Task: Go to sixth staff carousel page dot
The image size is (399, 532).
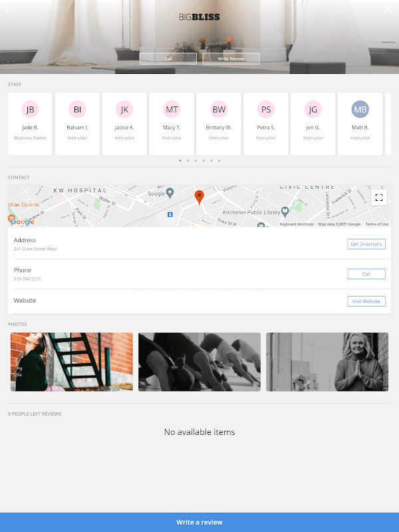Action: (219, 161)
